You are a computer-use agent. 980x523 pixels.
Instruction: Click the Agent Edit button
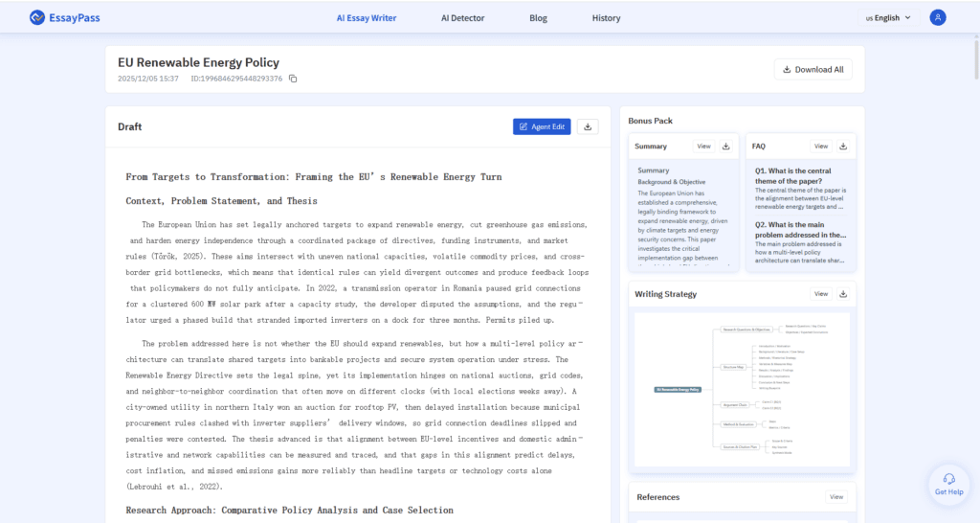(542, 126)
